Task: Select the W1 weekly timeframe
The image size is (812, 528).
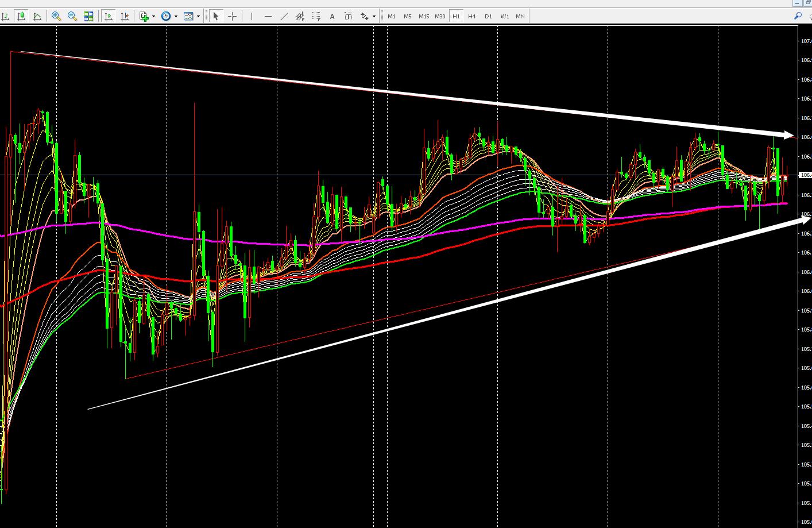Action: pos(504,16)
